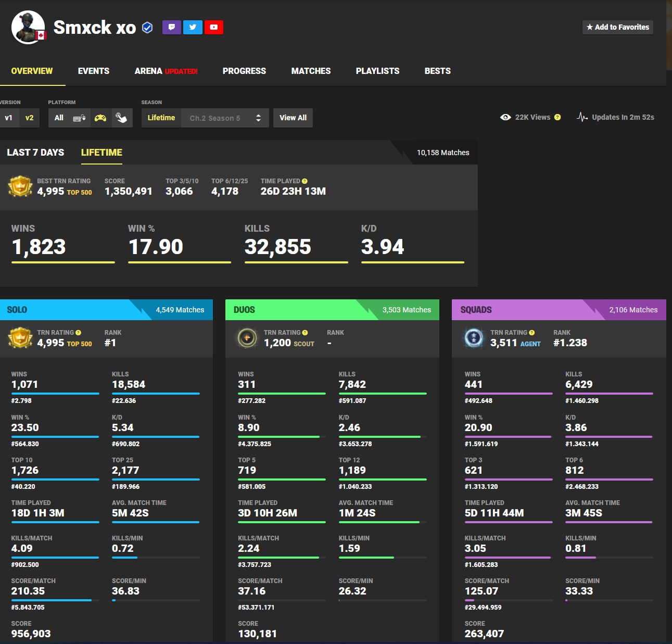The width and height of the screenshot is (672, 644).
Task: Click the 3,503 Matches duos count
Action: click(407, 310)
